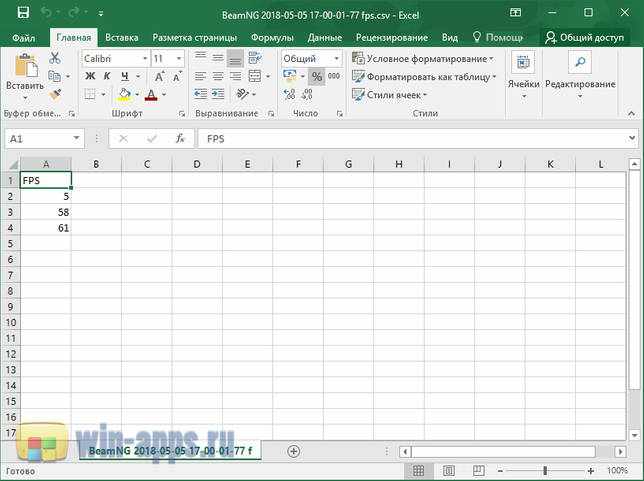644x481 pixels.
Task: Click the Copy icon
Action: (x=54, y=76)
